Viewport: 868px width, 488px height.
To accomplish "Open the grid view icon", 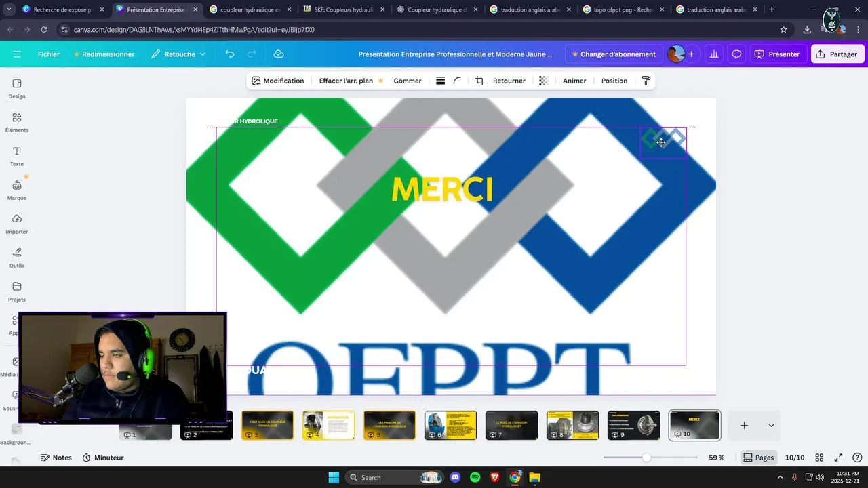I will pos(819,457).
